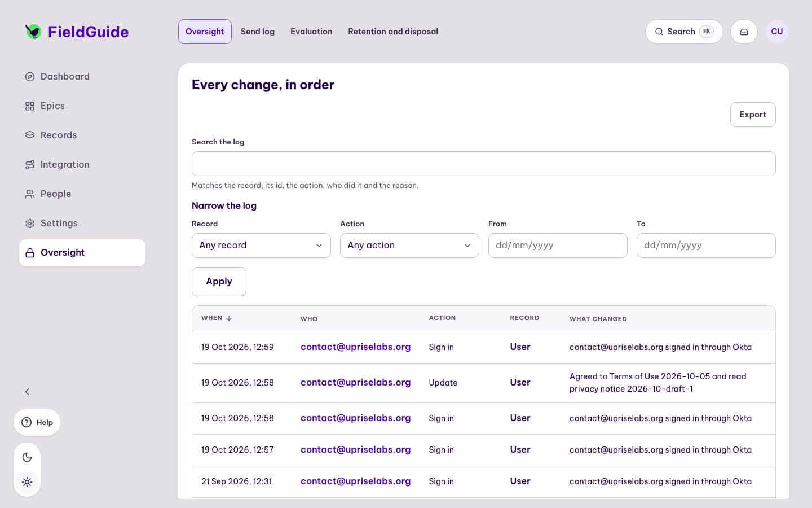Go to Dashboard in sidebar

point(82,76)
